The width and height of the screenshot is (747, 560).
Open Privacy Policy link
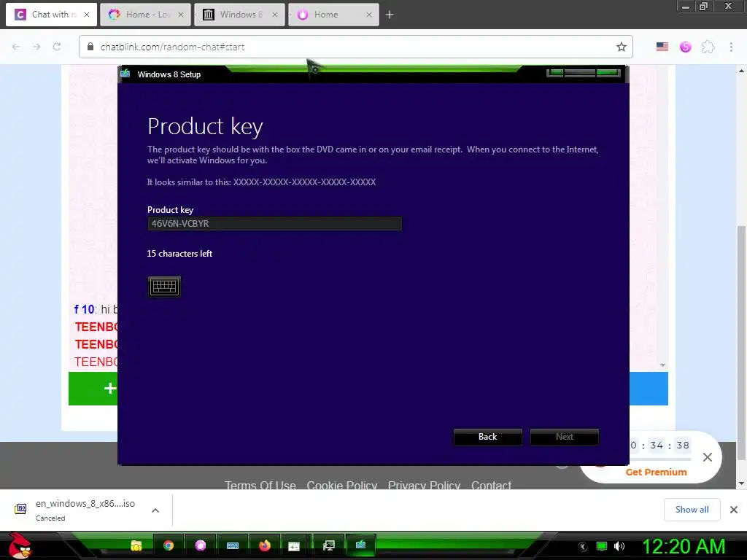[424, 485]
